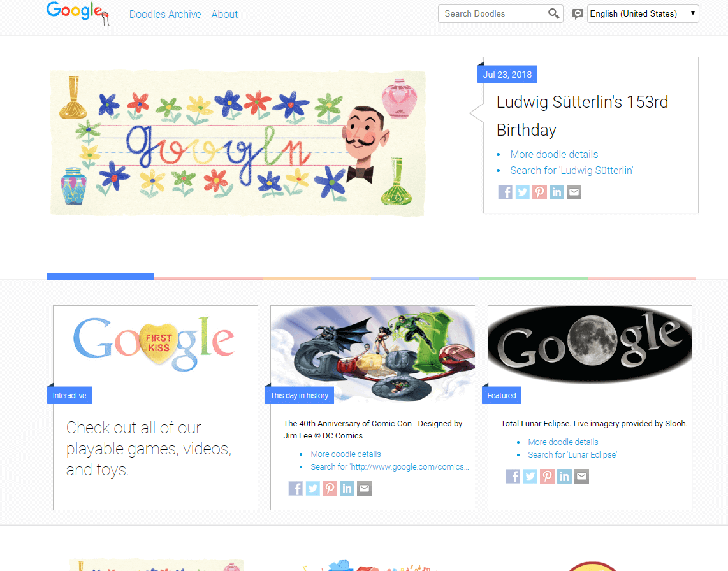Viewport: 728px width, 571px height.
Task: Open More doodle details for Sütterlin
Action: click(x=554, y=155)
